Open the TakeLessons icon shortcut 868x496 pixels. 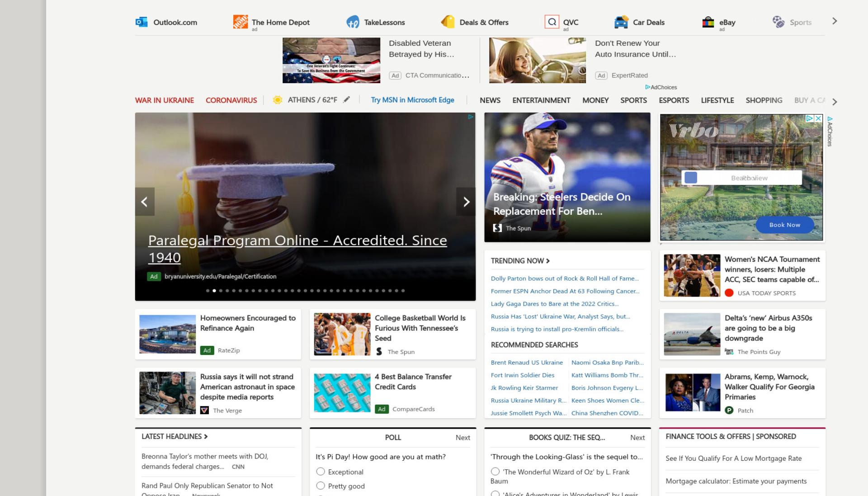[x=353, y=22]
